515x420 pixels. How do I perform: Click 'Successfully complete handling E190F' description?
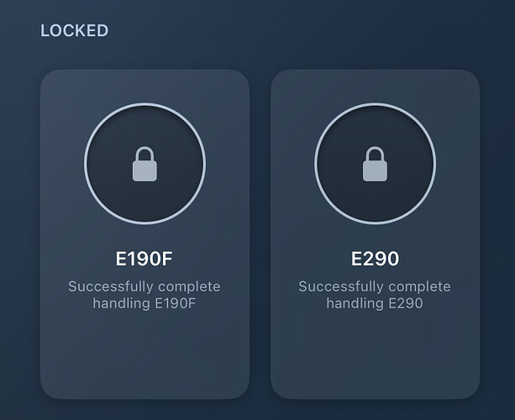tap(145, 295)
